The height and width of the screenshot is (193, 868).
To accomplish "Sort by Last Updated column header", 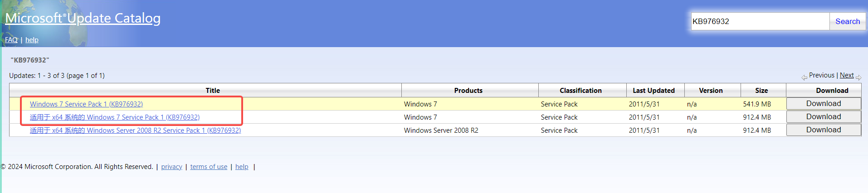I will tap(653, 91).
